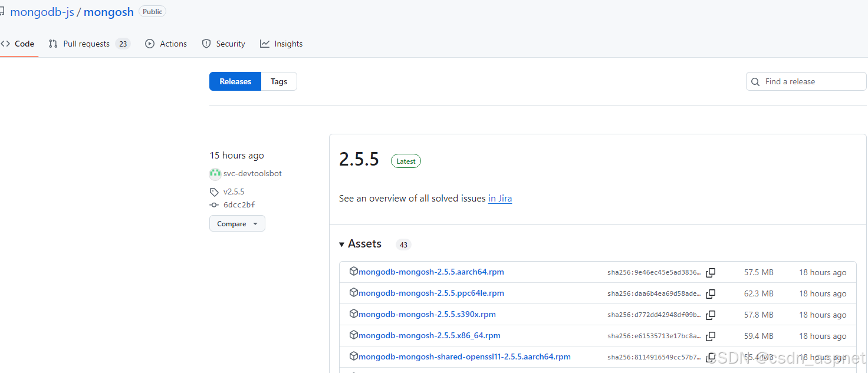Screen dimensions: 868x373
Task: Click the Security shield icon
Action: click(x=206, y=44)
